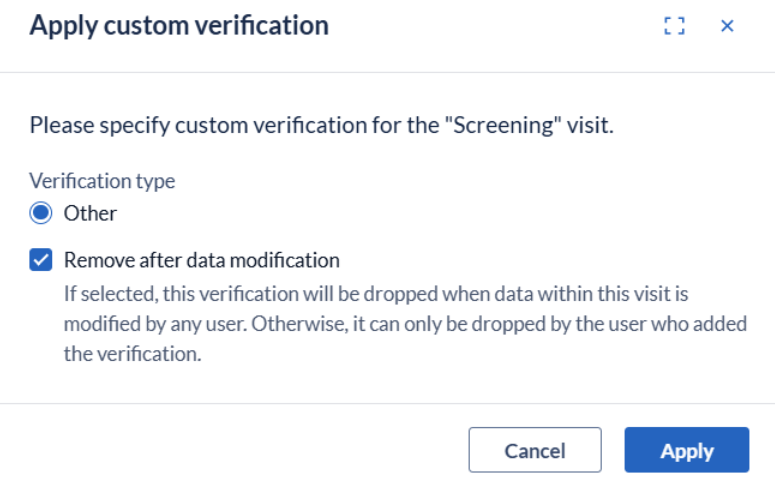775x483 pixels.
Task: Uncheck Remove after data modification checkbox
Action: click(41, 261)
